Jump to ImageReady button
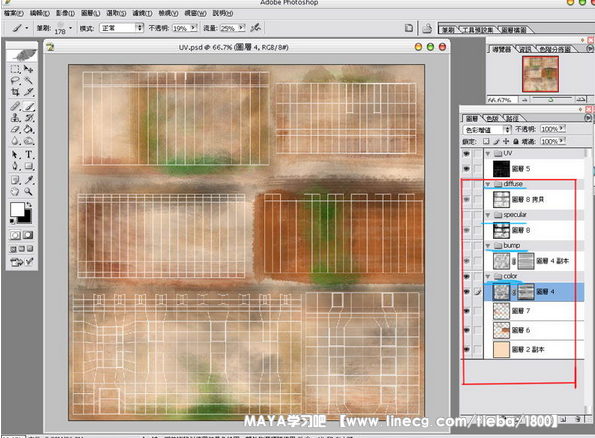 (22, 262)
